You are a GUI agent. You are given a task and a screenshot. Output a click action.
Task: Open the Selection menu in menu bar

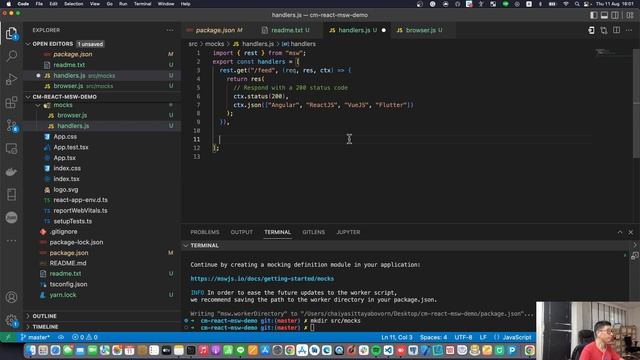click(73, 4)
